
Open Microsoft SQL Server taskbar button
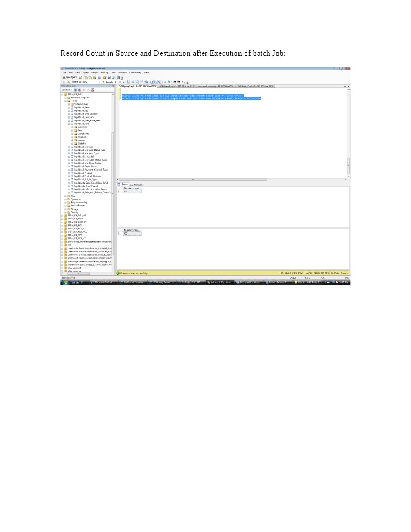(x=220, y=282)
